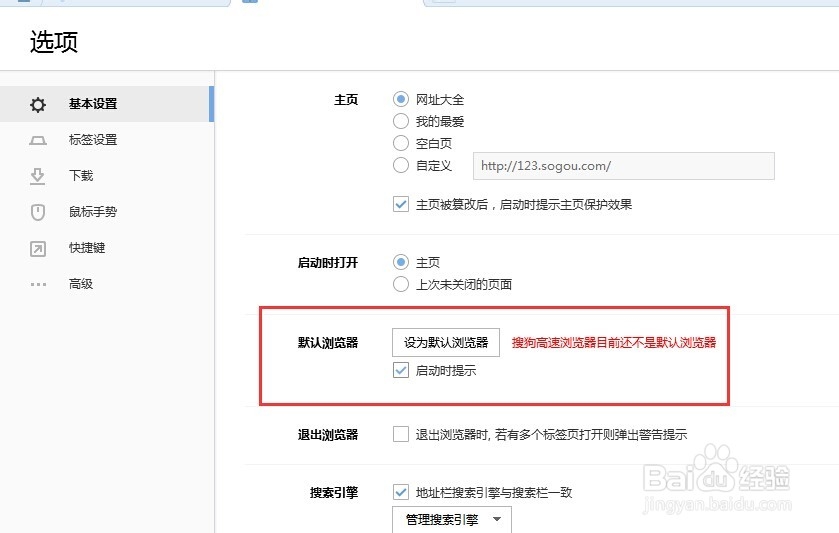The image size is (839, 533).
Task: Select 上次未关闭的页面 startup option
Action: [x=401, y=284]
